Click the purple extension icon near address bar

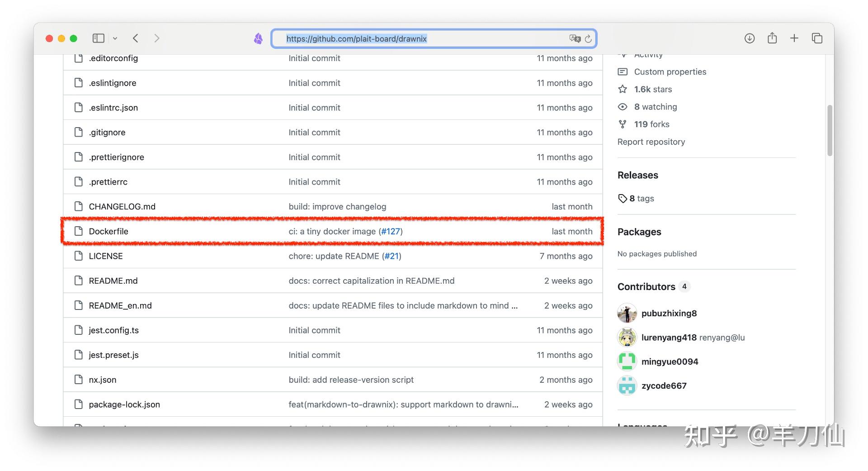click(x=258, y=38)
